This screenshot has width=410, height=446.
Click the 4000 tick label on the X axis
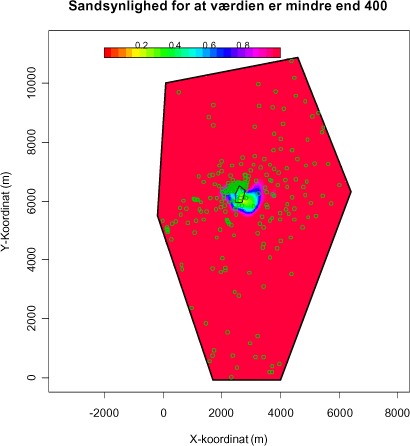coord(281,413)
